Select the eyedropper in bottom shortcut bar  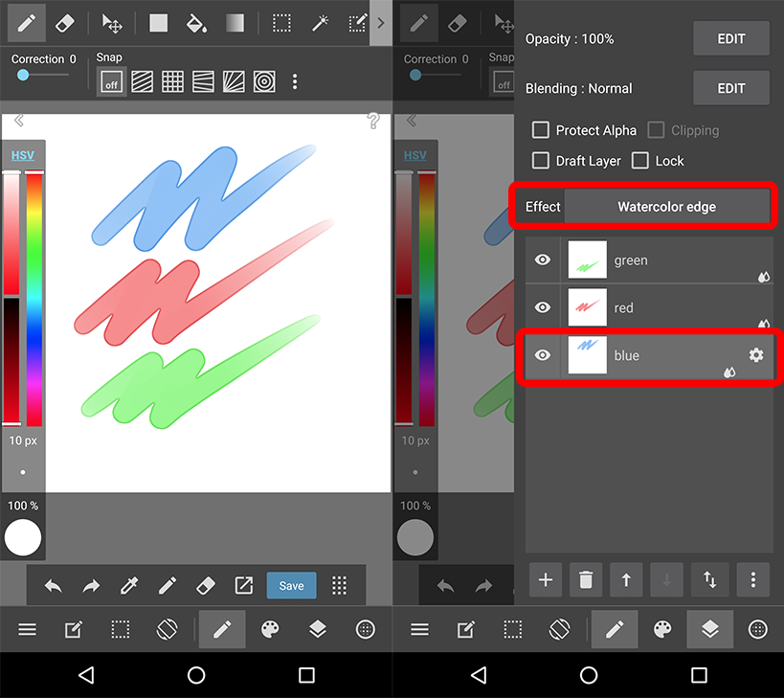[x=129, y=586]
